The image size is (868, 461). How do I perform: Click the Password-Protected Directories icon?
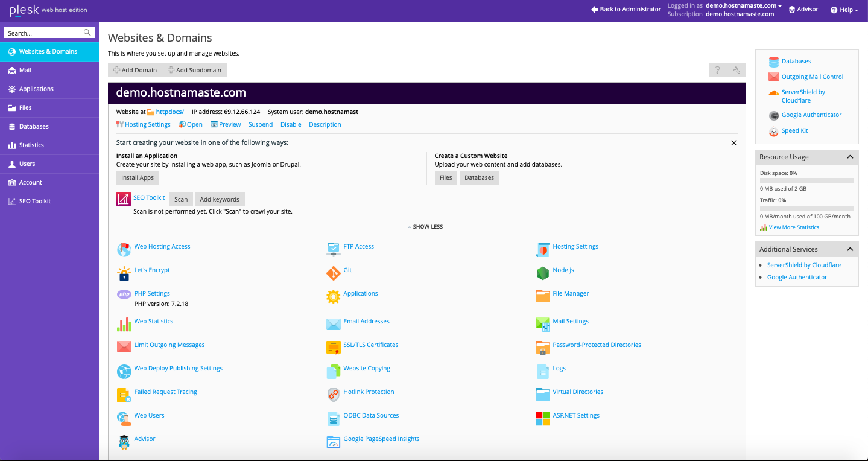click(543, 348)
